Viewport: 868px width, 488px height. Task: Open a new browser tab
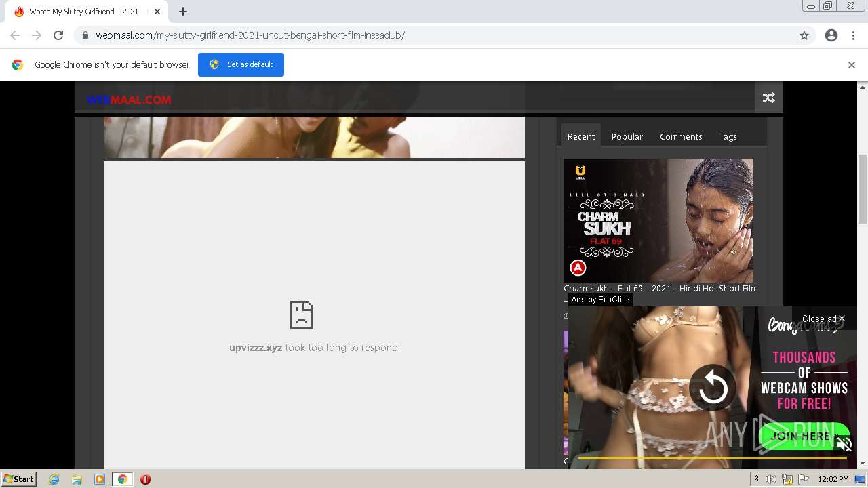(x=183, y=12)
